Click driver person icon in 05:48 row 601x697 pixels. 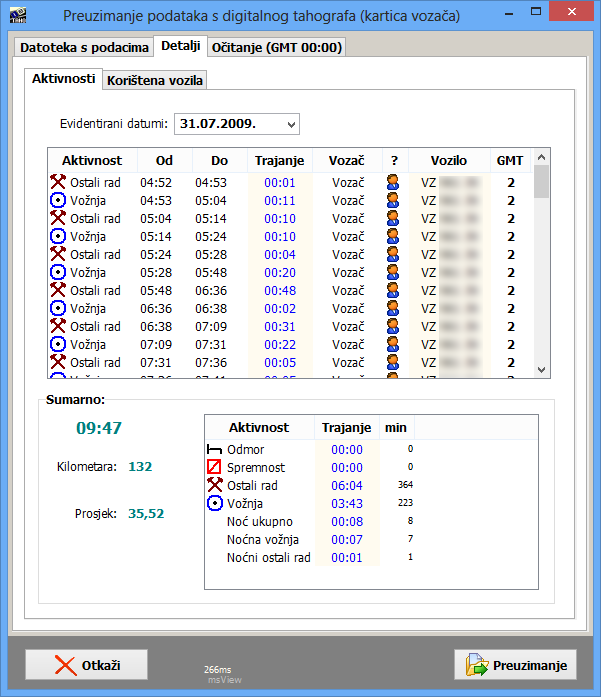(393, 290)
